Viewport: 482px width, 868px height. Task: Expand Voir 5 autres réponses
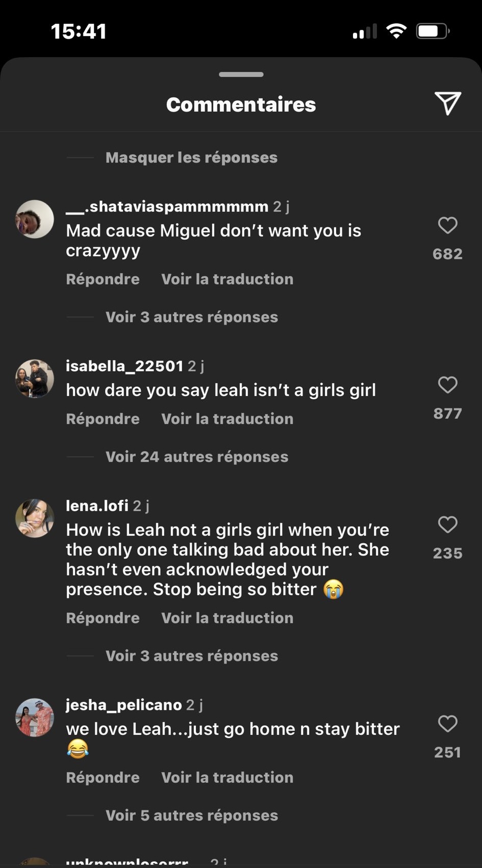coord(192,816)
